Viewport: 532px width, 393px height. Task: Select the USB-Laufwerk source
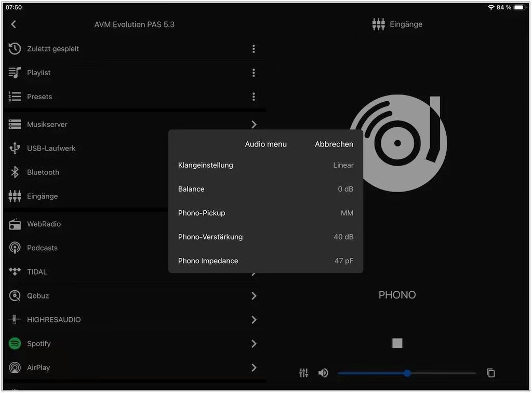pos(51,148)
